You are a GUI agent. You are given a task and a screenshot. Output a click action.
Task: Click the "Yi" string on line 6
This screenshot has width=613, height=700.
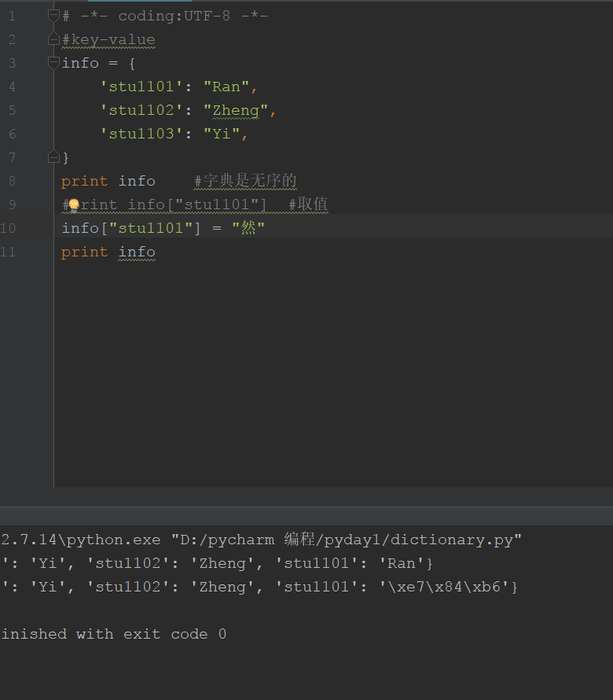coord(222,134)
